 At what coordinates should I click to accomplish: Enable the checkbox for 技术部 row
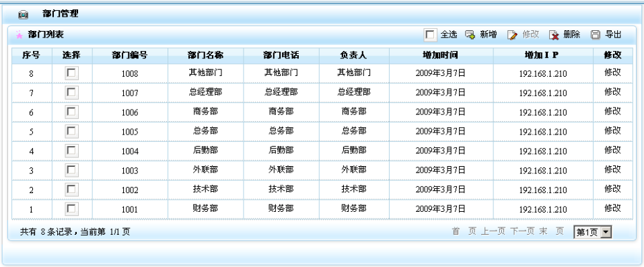coord(71,190)
